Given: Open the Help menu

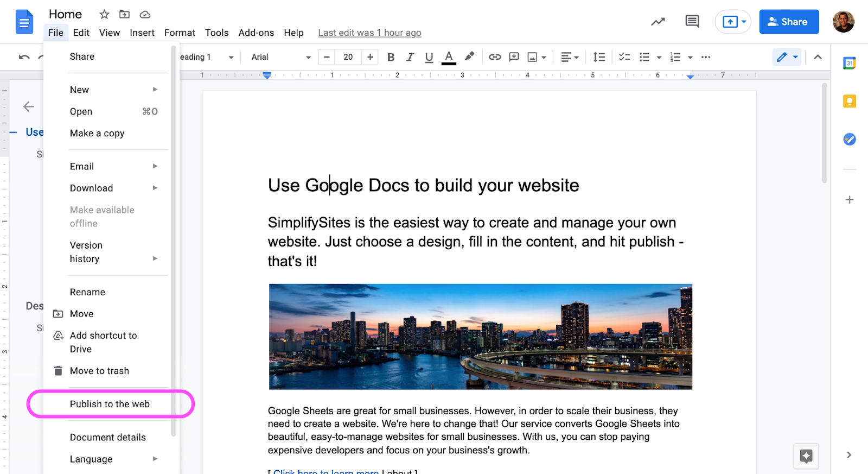Looking at the screenshot, I should tap(293, 33).
